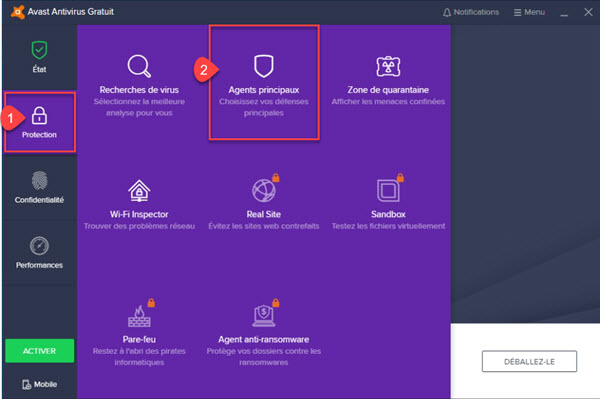The width and height of the screenshot is (600, 399).
Task: Click the 'Agents principaux' title
Action: (x=264, y=90)
